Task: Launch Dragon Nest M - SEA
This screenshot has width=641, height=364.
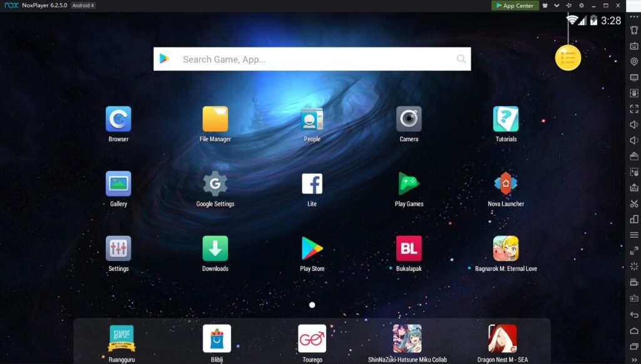Action: pos(503,339)
